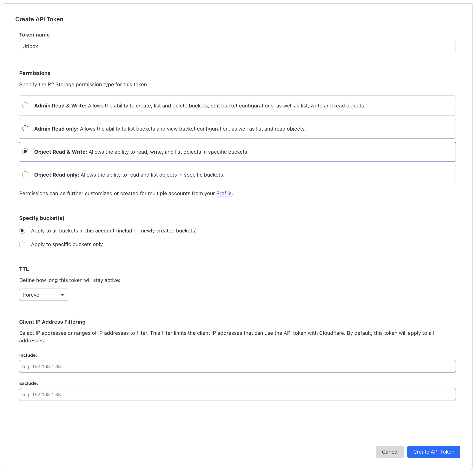Select Admin Read only radio button

25,128
